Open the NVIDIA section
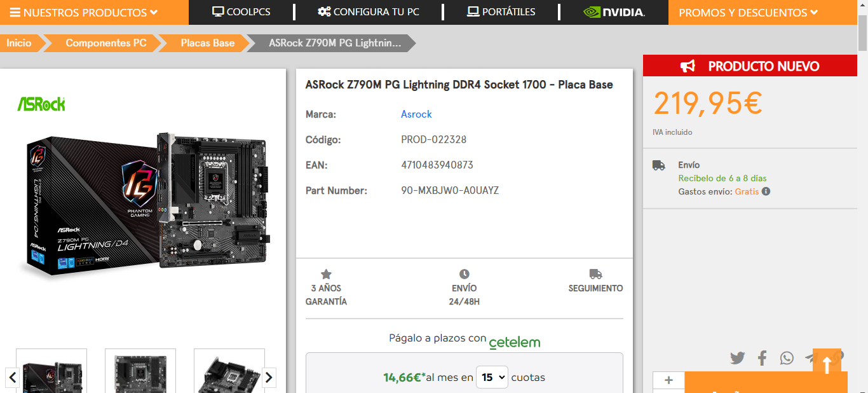This screenshot has height=393, width=868. click(614, 12)
